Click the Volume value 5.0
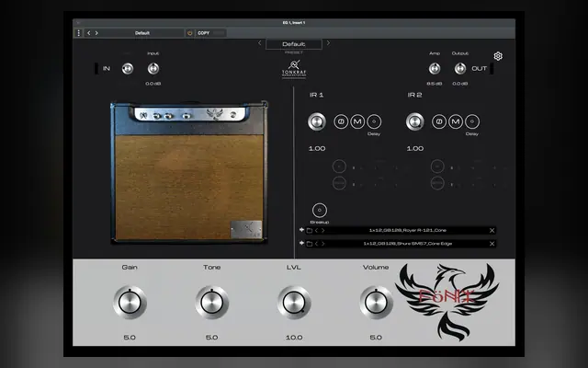The image size is (588, 368). click(x=376, y=338)
